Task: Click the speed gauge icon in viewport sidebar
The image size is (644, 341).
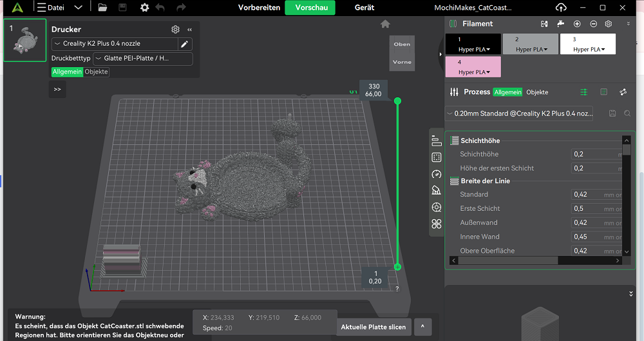Action: click(437, 174)
